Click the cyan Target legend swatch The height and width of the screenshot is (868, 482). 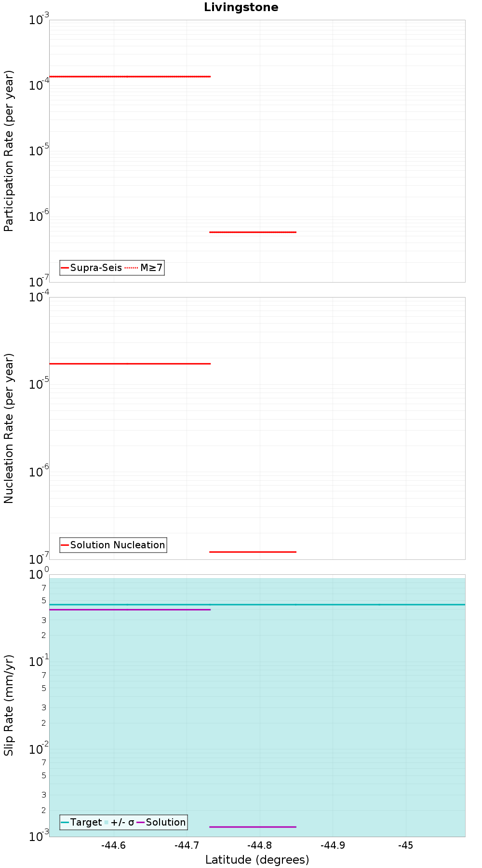(x=65, y=822)
